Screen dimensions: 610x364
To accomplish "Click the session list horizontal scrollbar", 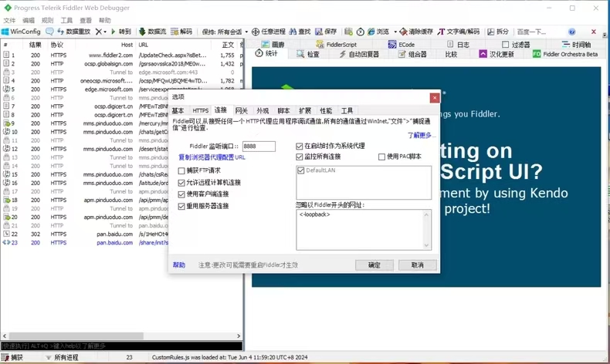I will (x=121, y=335).
